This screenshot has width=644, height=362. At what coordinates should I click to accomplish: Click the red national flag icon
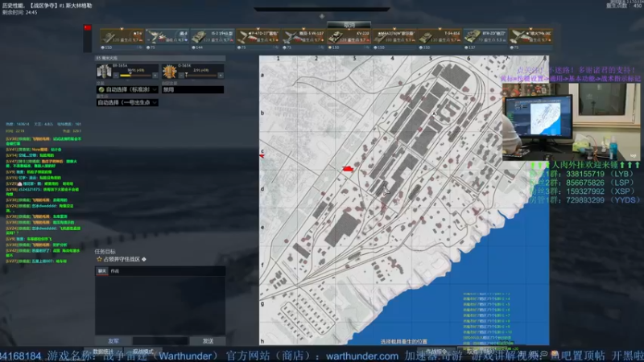88,28
